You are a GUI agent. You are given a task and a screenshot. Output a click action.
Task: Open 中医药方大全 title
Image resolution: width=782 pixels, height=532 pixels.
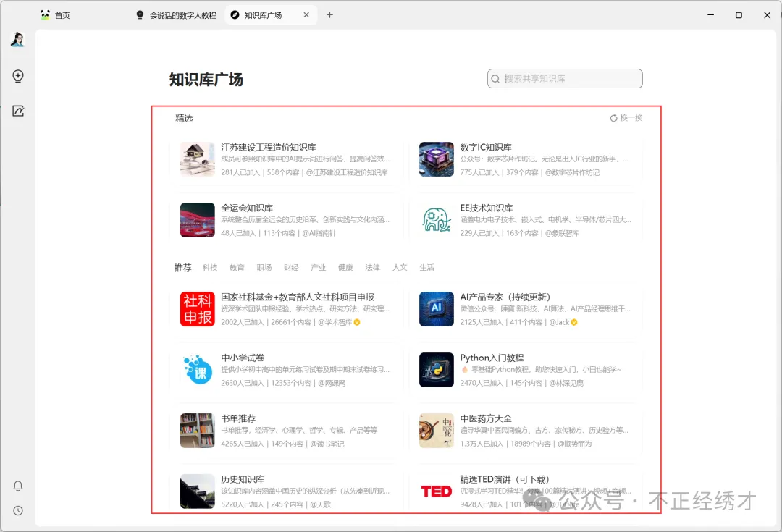tap(487, 419)
